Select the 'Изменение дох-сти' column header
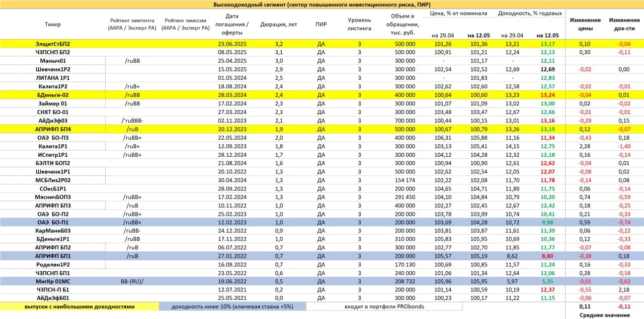 (624, 24)
